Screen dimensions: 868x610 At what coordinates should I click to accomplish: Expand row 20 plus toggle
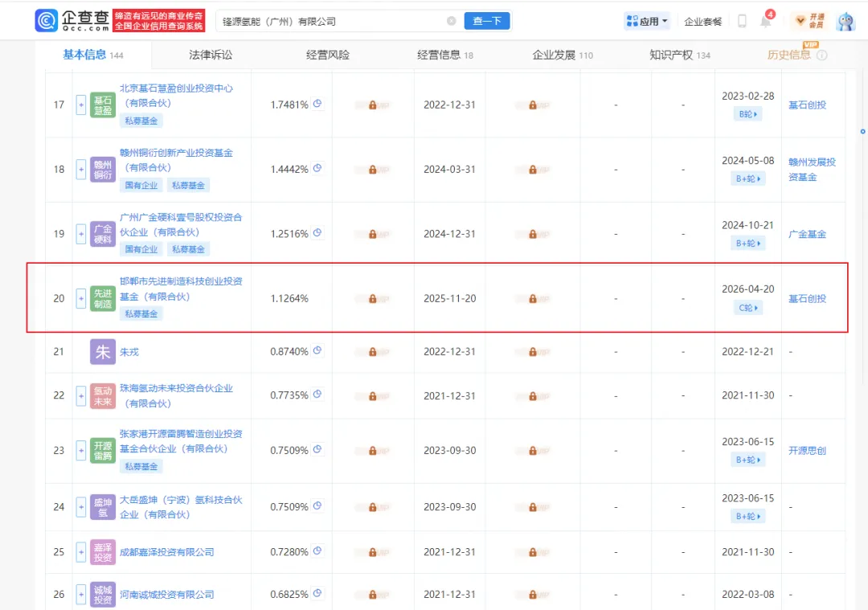pos(81,298)
